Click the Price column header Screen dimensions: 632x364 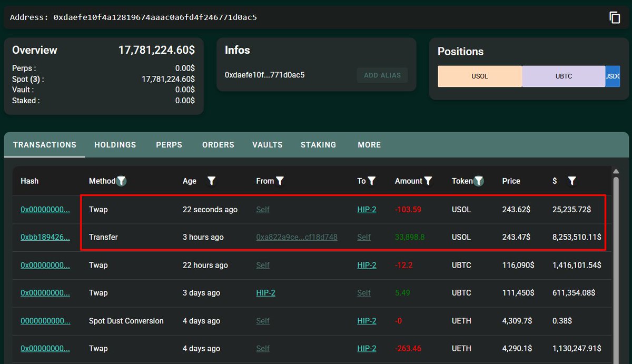tap(511, 181)
